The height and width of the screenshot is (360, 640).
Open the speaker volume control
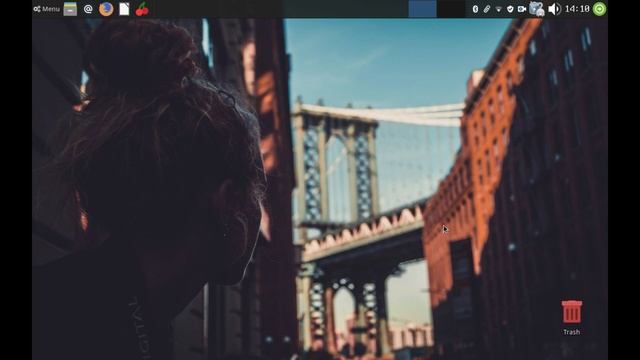(554, 9)
